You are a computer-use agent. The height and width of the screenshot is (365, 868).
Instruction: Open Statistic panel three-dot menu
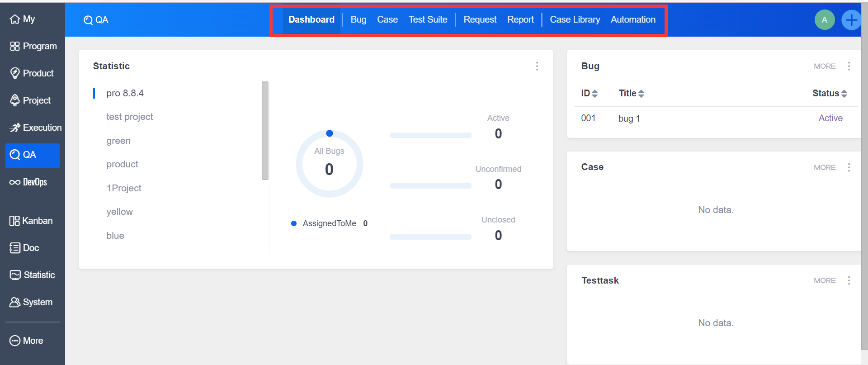[x=537, y=66]
